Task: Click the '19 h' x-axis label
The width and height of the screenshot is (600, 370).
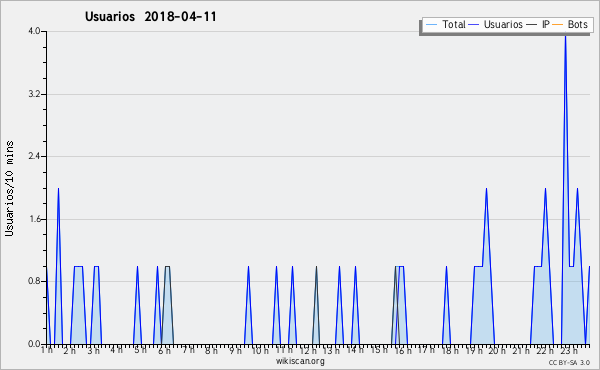Action: [474, 351]
